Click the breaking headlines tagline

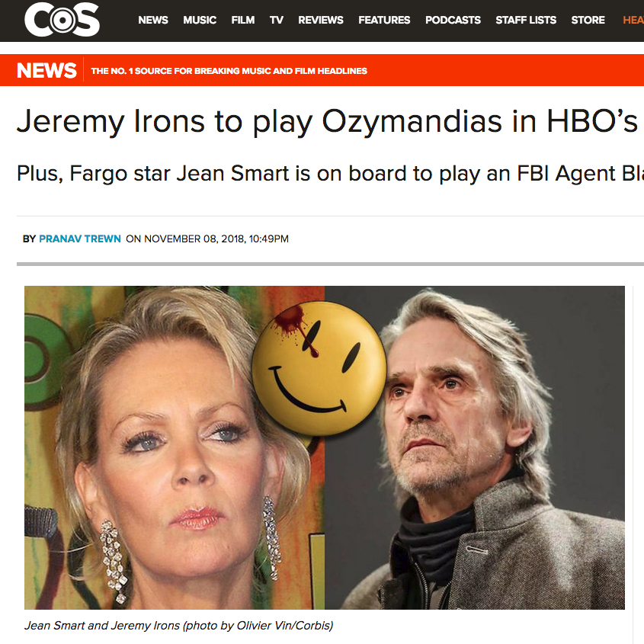point(229,71)
